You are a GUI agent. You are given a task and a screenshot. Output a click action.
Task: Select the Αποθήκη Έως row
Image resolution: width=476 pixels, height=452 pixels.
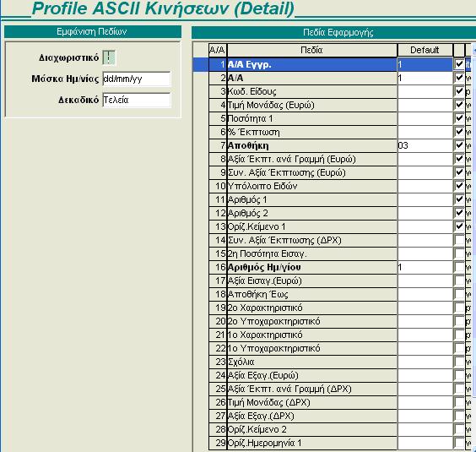[x=312, y=294]
